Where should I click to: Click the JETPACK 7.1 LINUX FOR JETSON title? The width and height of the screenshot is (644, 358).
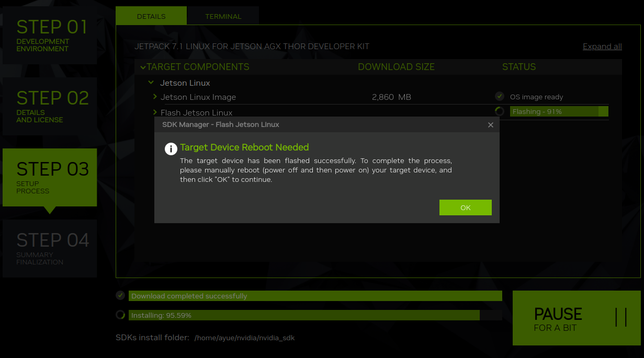(x=252, y=47)
